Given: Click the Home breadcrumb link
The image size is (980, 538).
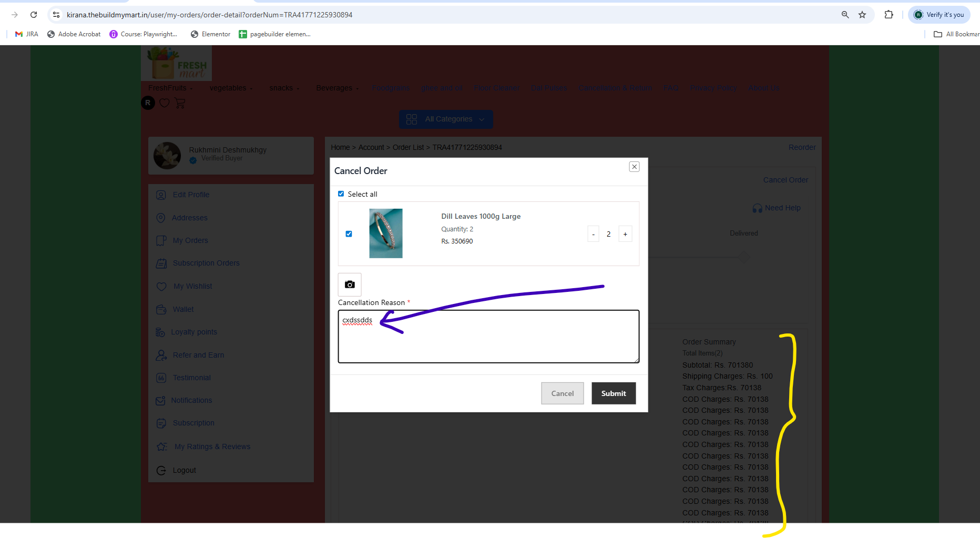Looking at the screenshot, I should (x=340, y=147).
